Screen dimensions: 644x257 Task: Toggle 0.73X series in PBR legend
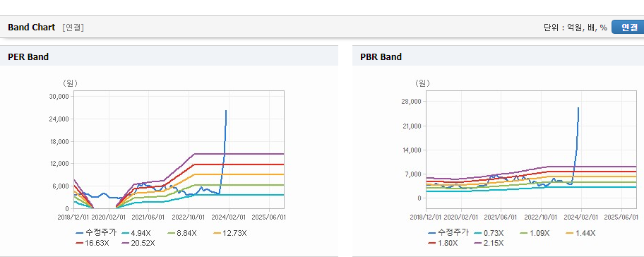click(489, 233)
